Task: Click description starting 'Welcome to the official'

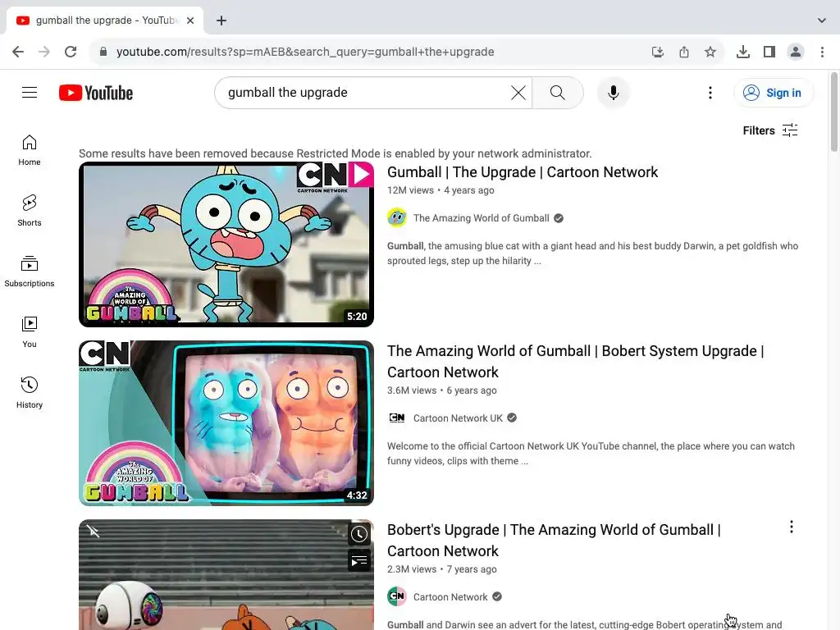Action: pyautogui.click(x=591, y=453)
